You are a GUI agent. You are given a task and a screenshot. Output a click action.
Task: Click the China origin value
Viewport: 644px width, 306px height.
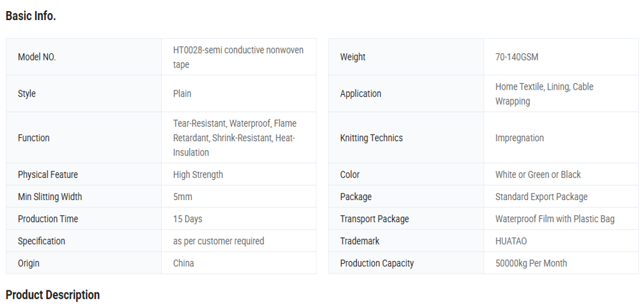tap(183, 263)
